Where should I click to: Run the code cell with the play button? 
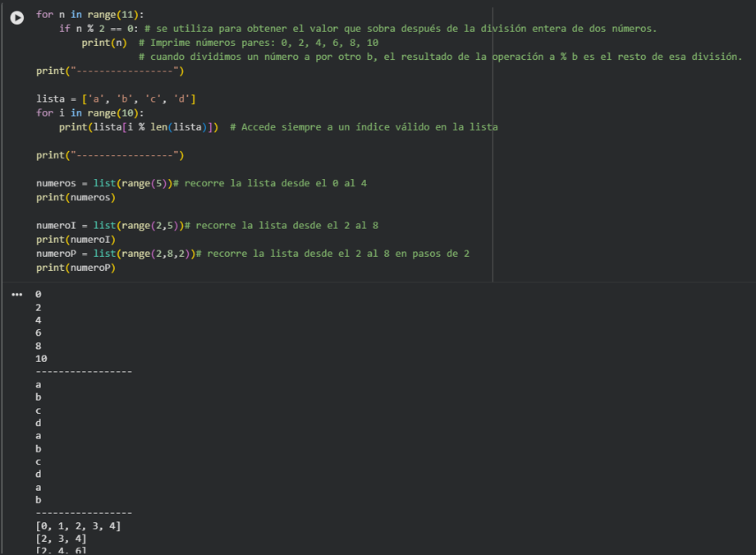(x=17, y=18)
